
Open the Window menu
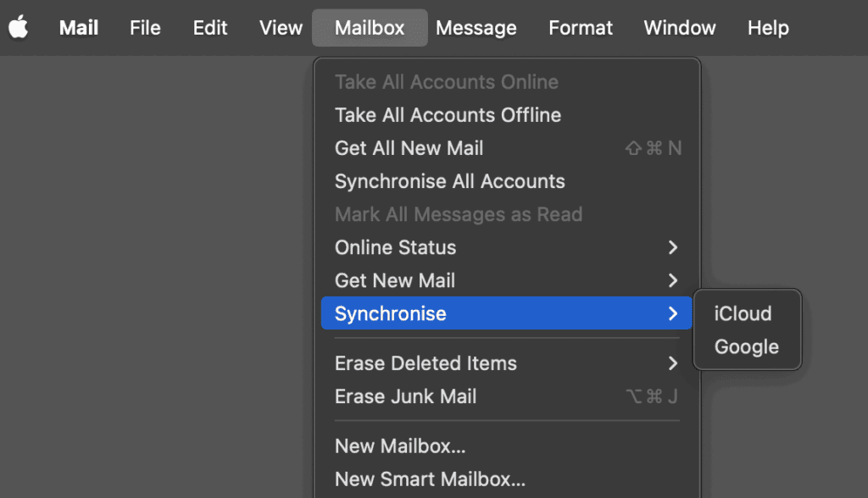pos(679,27)
